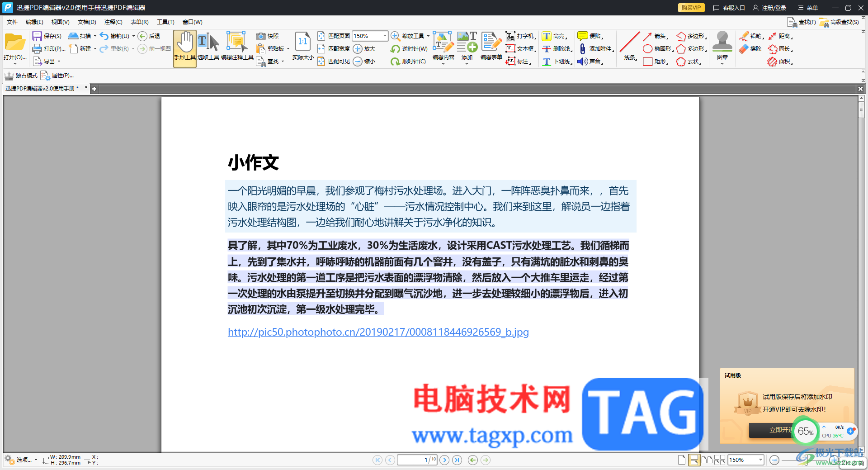Image resolution: width=868 pixels, height=470 pixels.
Task: Open the 文档(D) menu
Action: pyautogui.click(x=87, y=22)
